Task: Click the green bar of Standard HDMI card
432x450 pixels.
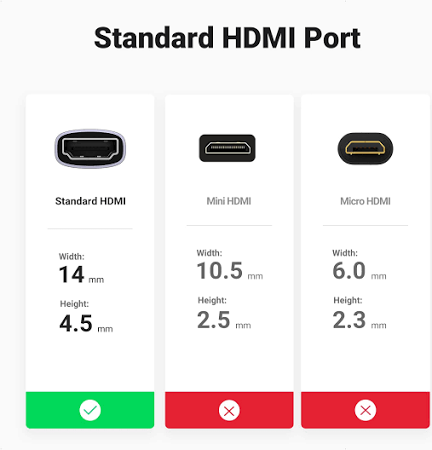Action: [90, 410]
